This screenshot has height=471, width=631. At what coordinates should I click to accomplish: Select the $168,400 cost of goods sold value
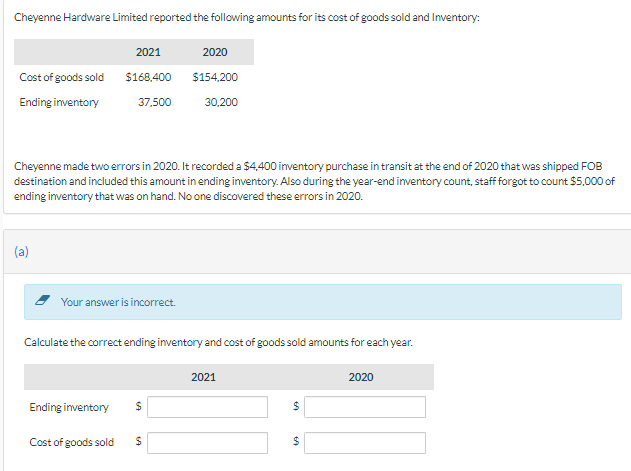tap(148, 77)
